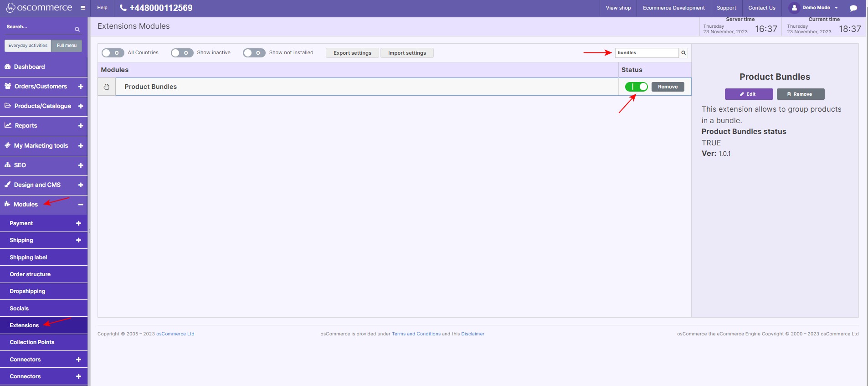Viewport: 868px width, 386px height.
Task: Disable the Product Bundles status switch
Action: click(637, 87)
